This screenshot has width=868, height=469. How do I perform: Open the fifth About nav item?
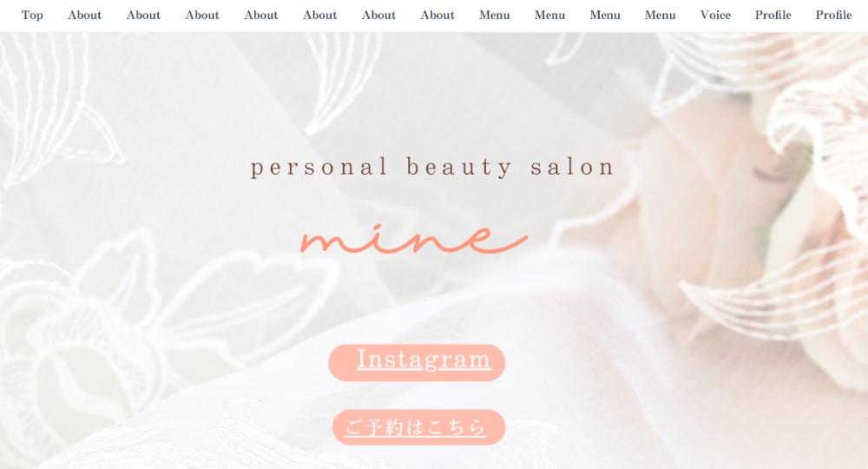click(x=319, y=15)
